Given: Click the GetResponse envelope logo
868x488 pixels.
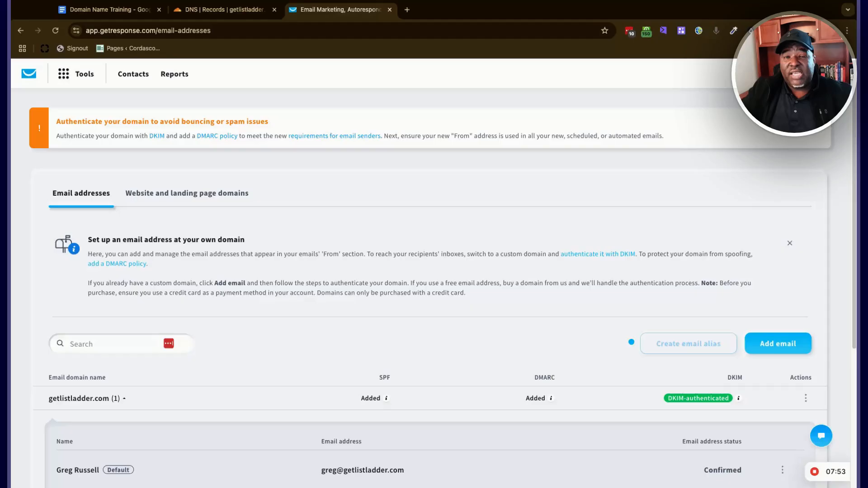Looking at the screenshot, I should [29, 74].
